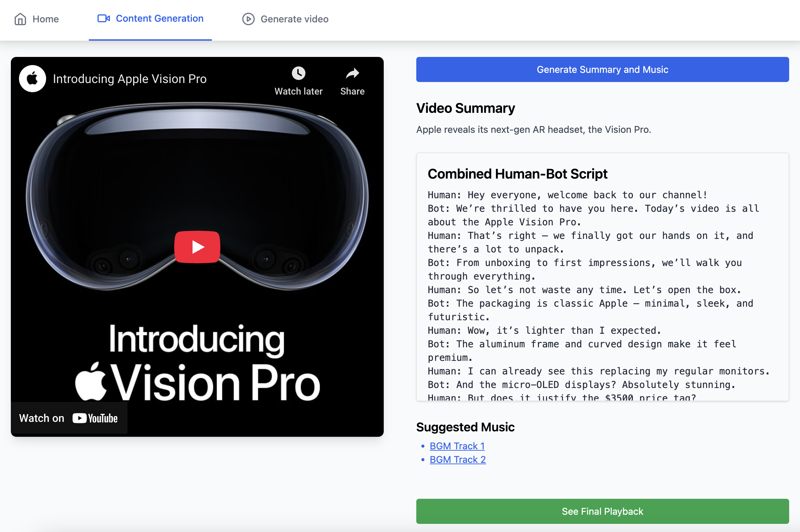Select the Content Generation tab label
Screen dimensions: 800x532
[x=160, y=18]
